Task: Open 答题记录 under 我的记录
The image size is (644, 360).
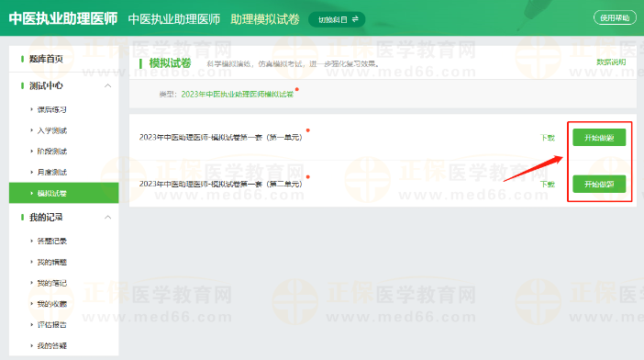Action: pos(51,241)
